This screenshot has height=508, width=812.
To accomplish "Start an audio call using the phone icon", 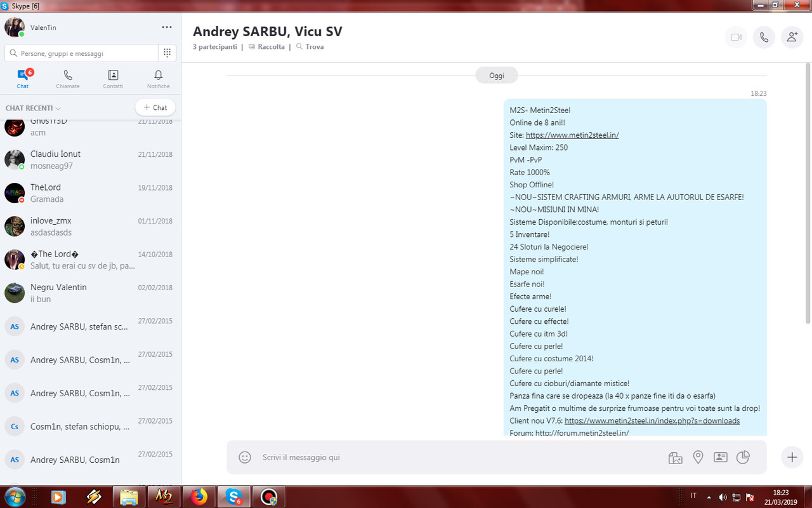I will point(764,37).
